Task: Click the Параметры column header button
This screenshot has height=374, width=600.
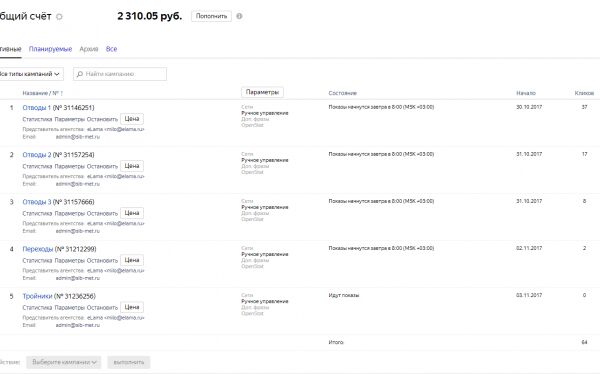Action: pos(262,92)
